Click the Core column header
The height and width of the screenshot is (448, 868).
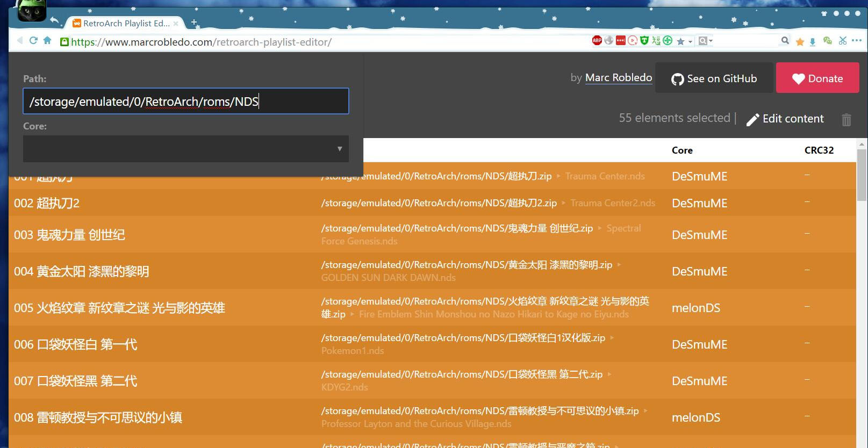pos(682,150)
